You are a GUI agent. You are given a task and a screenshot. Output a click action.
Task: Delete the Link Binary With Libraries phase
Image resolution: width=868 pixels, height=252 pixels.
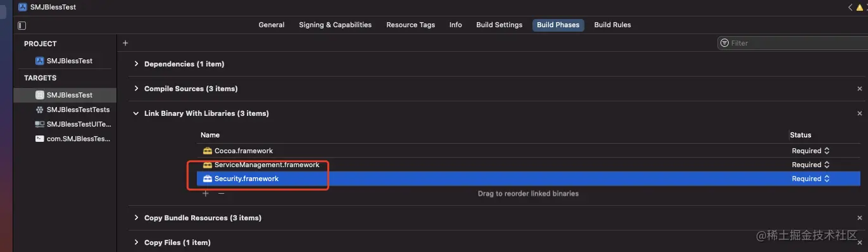[860, 113]
